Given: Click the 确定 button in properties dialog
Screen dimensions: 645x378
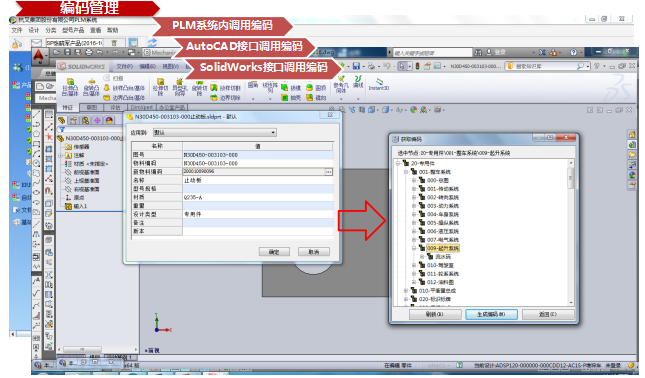Looking at the screenshot, I should point(274,252).
